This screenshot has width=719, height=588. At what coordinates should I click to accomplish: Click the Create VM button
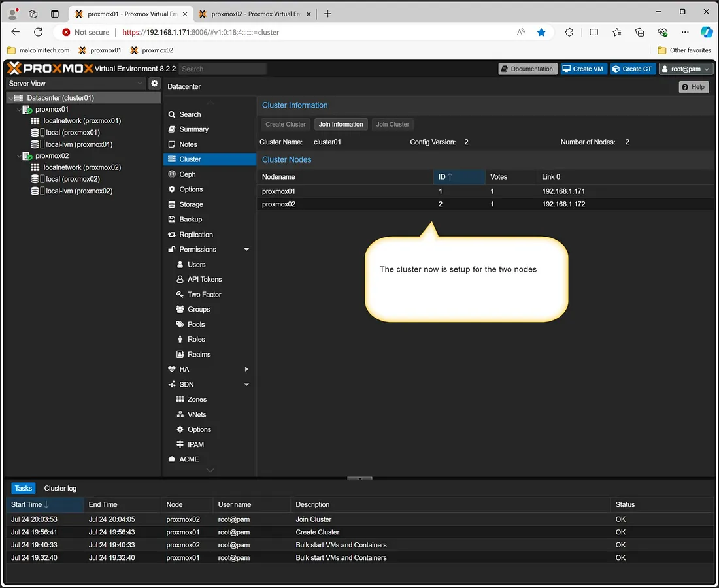pos(583,69)
